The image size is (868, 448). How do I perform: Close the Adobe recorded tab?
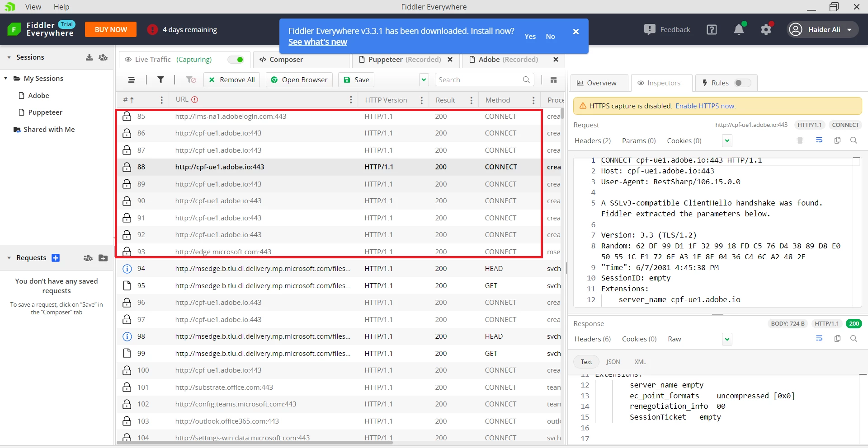click(x=556, y=60)
